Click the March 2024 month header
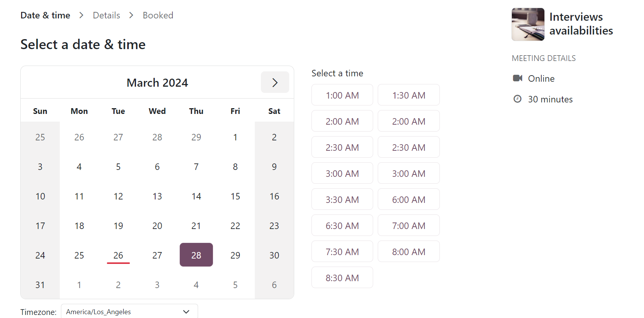 point(157,82)
